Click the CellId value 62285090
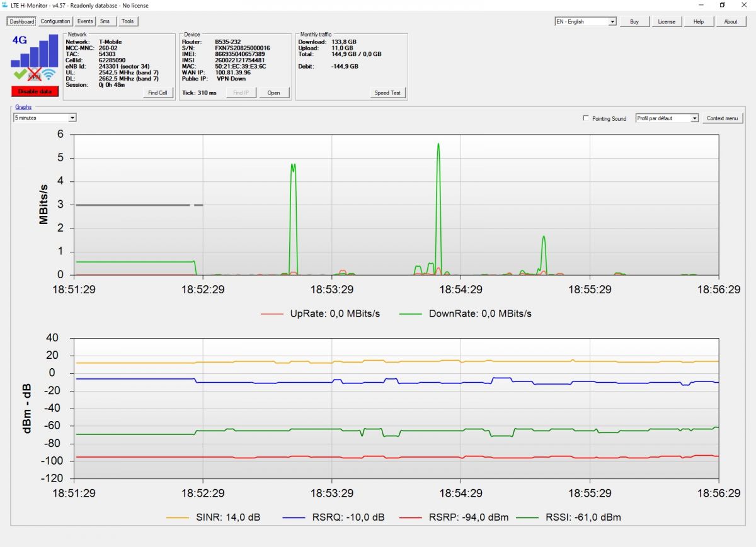This screenshot has width=756, height=547. (x=112, y=60)
